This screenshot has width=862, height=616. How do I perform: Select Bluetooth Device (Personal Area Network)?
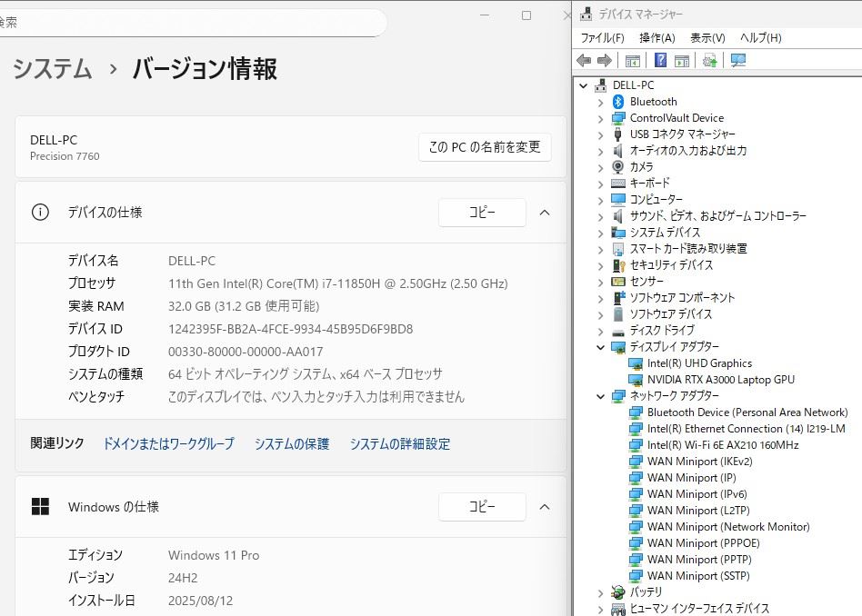[747, 412]
